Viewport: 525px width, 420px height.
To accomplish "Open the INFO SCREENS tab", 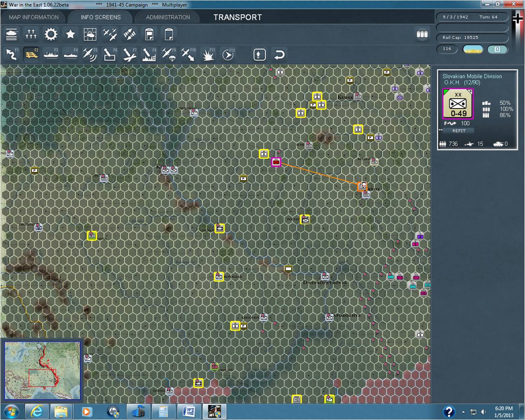I will coord(101,17).
